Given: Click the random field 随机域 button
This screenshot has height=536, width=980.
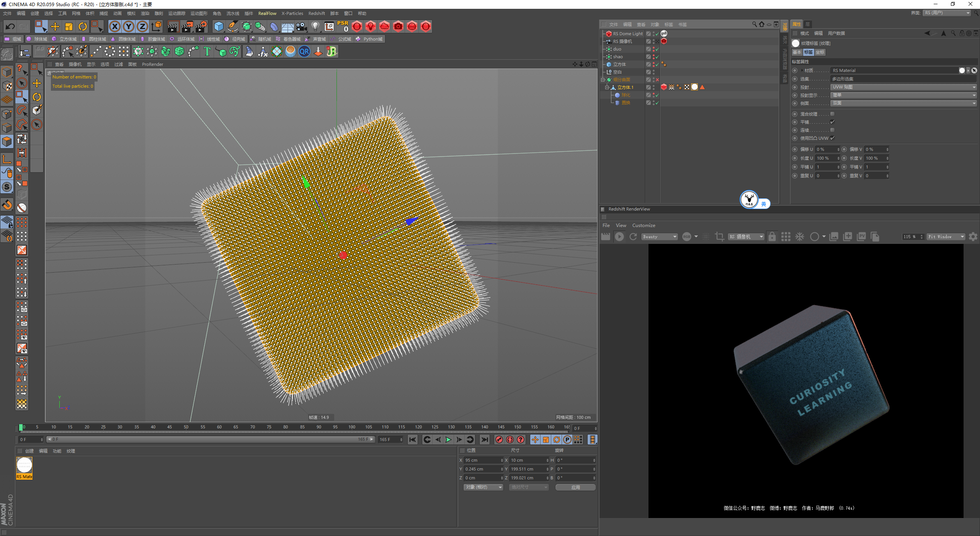Looking at the screenshot, I should [261, 39].
